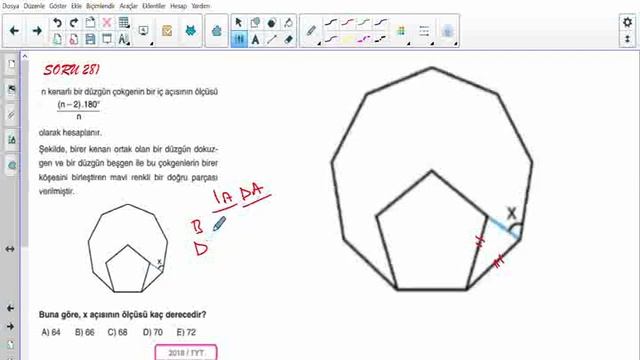Click sidebar previous page arrow
Image resolution: width=640 pixels, height=360 pixels.
(10, 308)
